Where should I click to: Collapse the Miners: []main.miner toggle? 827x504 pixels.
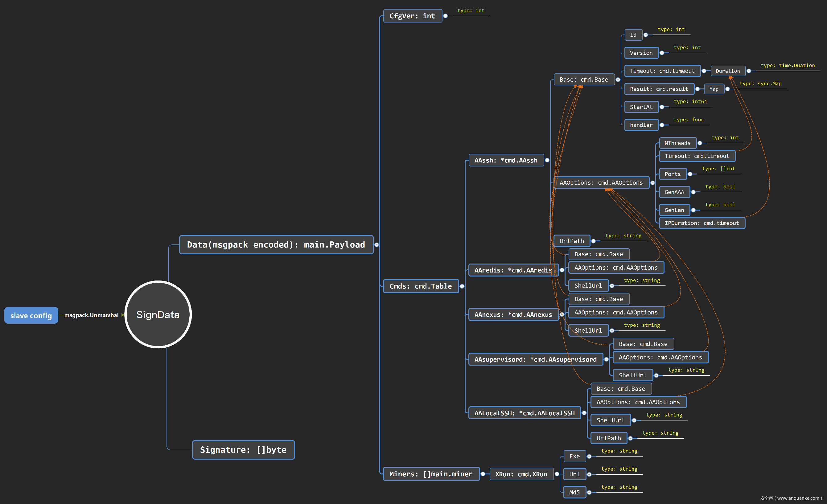(x=483, y=474)
